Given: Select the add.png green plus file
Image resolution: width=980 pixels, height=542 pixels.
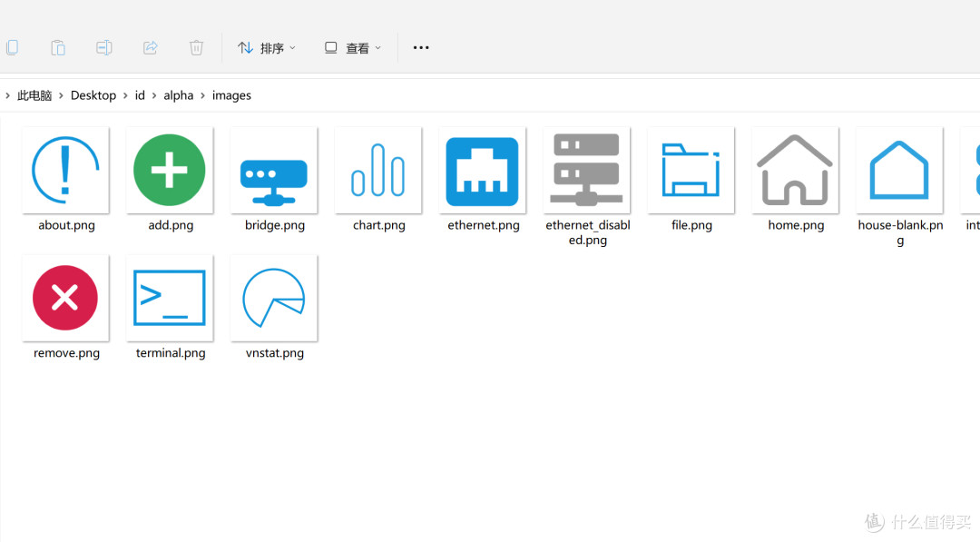Looking at the screenshot, I should [x=170, y=171].
